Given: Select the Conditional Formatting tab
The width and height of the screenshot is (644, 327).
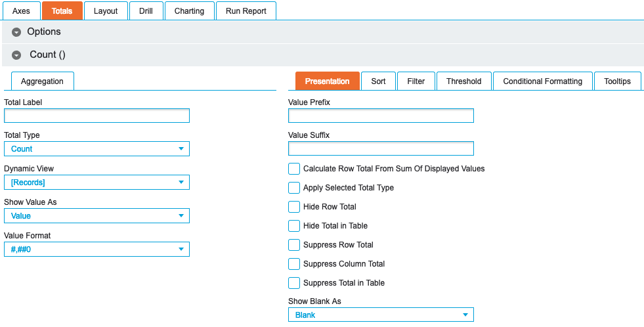Looking at the screenshot, I should pos(542,81).
